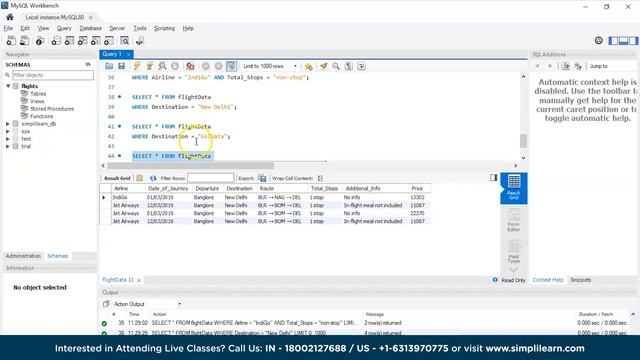Viewport: 640px width, 360px height.
Task: Save snippet with the star icon
Action: [309, 66]
